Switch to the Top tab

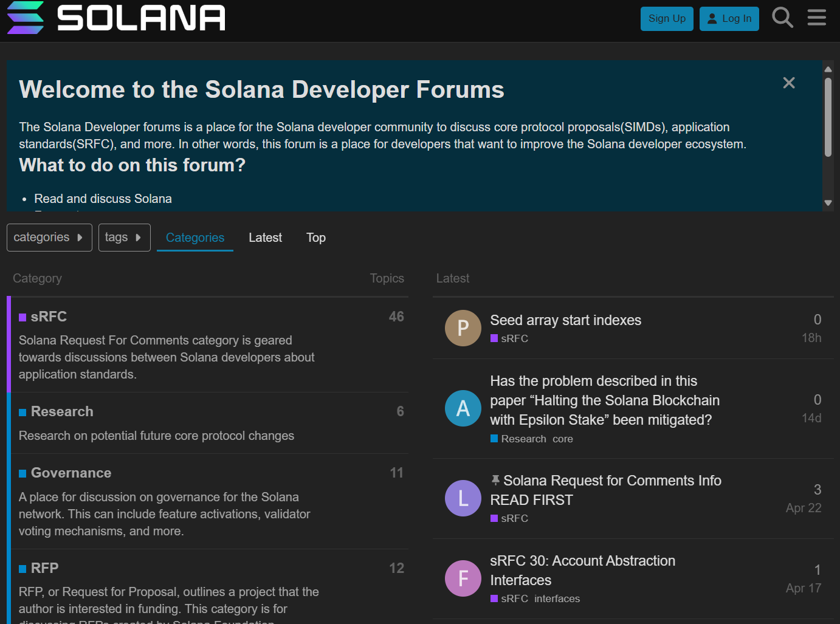pyautogui.click(x=316, y=238)
